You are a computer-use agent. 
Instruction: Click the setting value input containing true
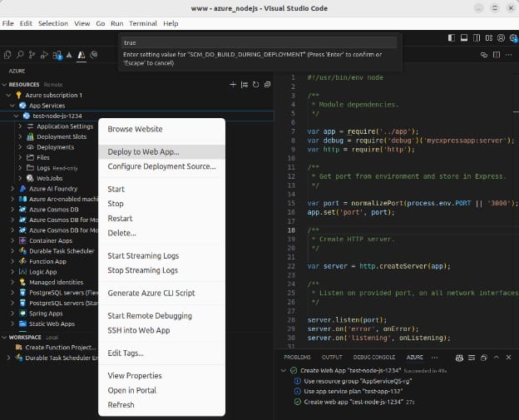[x=260, y=42]
